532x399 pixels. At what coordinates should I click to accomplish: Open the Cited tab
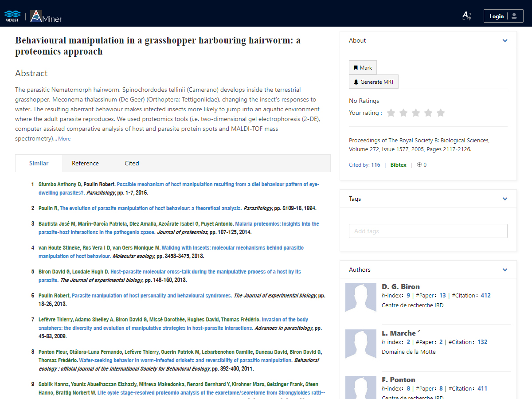pos(132,163)
